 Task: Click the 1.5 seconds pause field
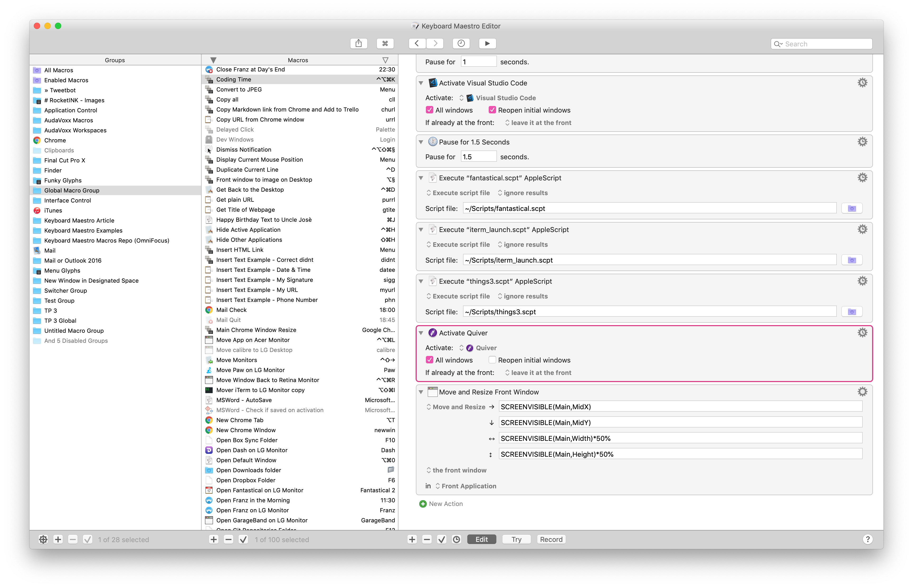point(478,157)
